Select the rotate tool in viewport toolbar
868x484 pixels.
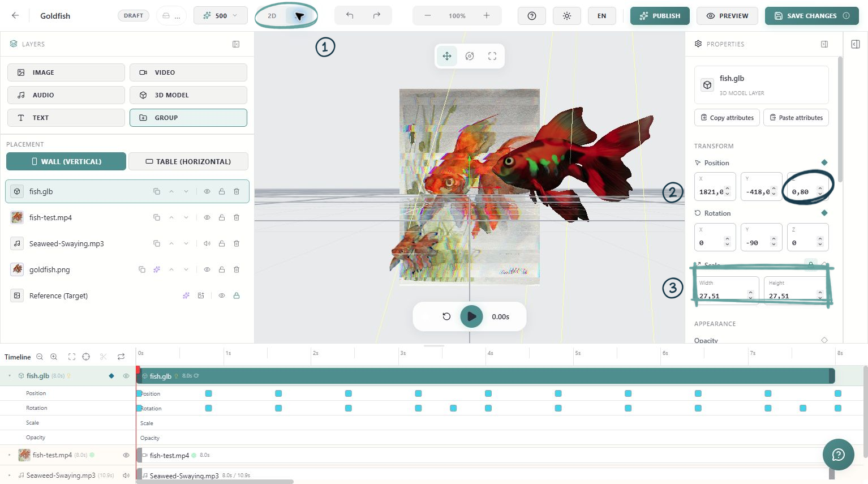(470, 56)
